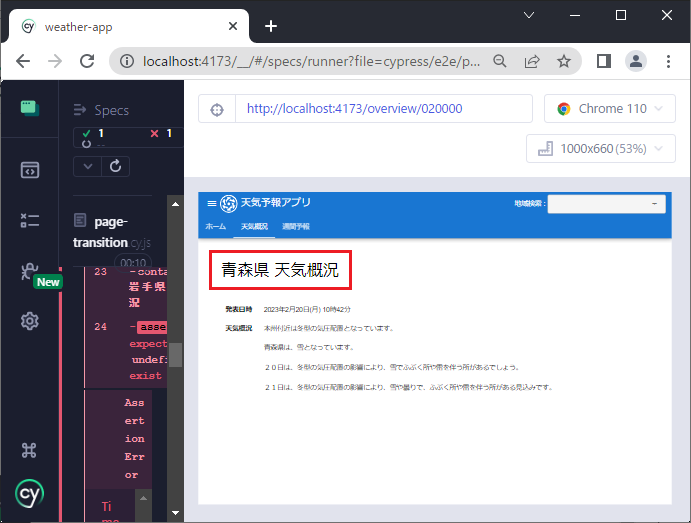Open Cypress Settings gear icon
Screen dimensions: 691x523
pos(30,321)
